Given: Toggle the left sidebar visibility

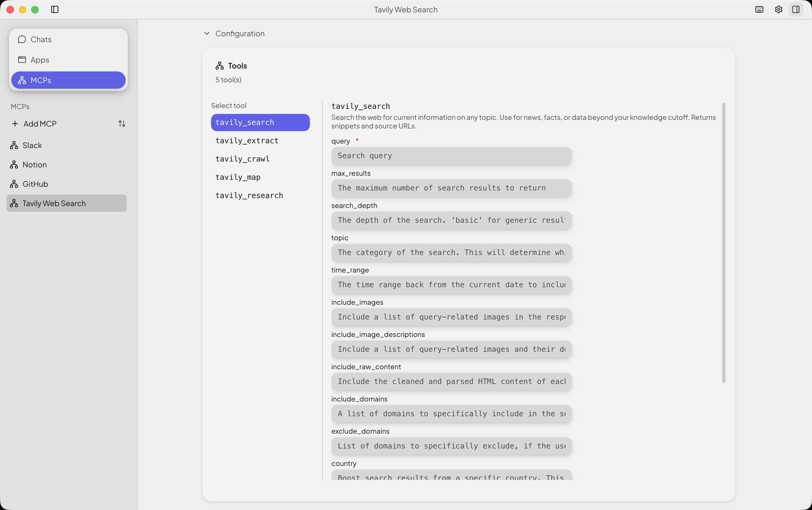Looking at the screenshot, I should [x=55, y=9].
